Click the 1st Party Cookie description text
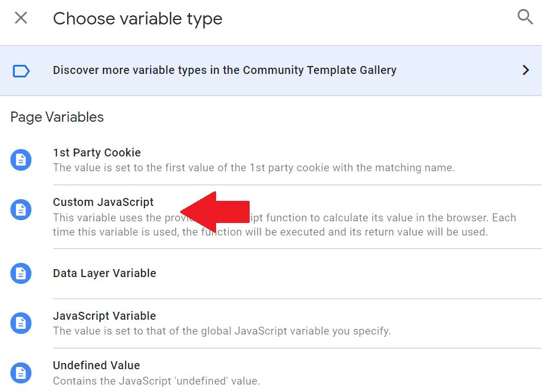This screenshot has height=392, width=542. [254, 168]
